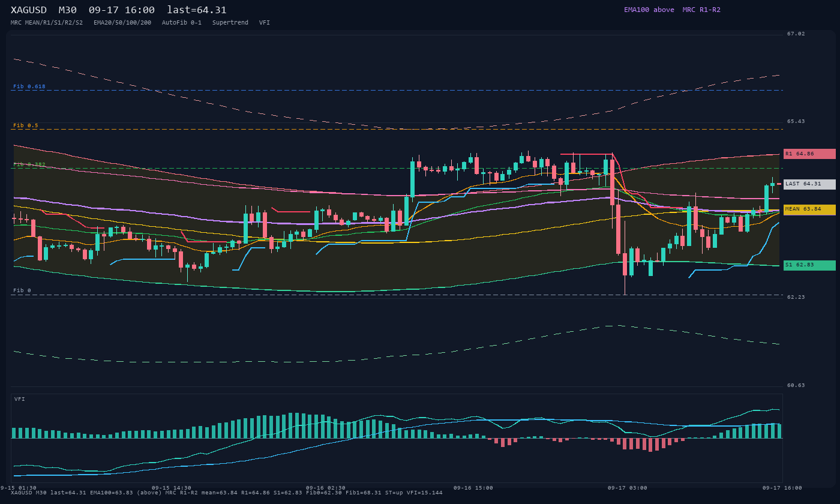The width and height of the screenshot is (840, 504).
Task: Click the '09-15 14:30' time axis label
Action: pos(172,488)
